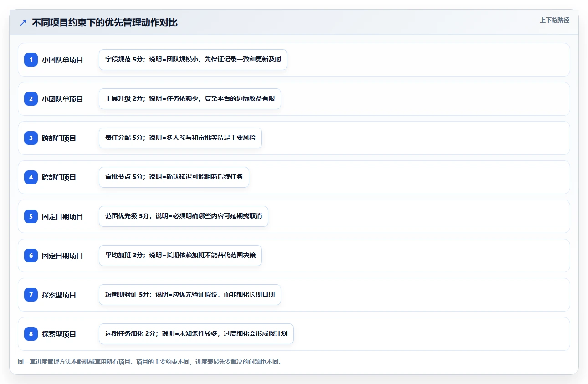This screenshot has height=384, width=588.
Task: Click 小团队单项目 label in row 1
Action: [x=62, y=60]
